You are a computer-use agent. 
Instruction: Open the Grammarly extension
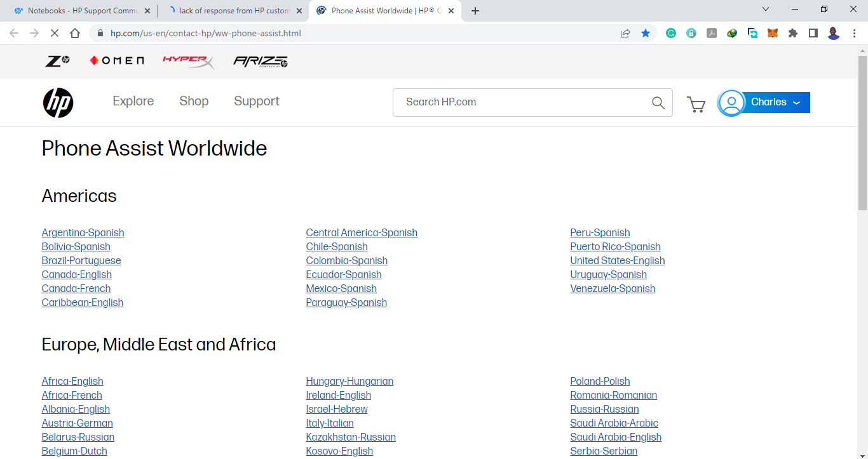point(671,33)
